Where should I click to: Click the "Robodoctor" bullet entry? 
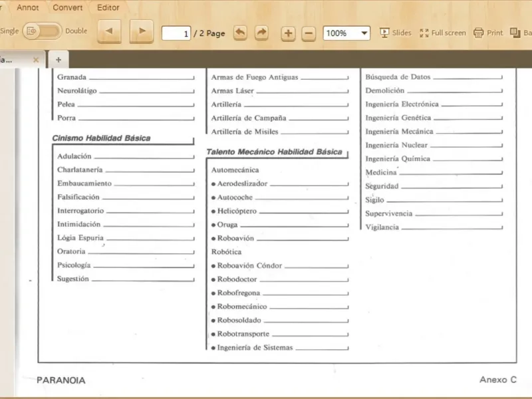280,279
